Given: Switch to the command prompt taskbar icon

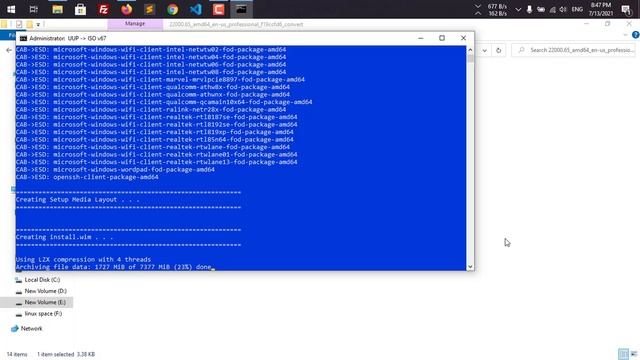Looking at the screenshot, I should 241,9.
